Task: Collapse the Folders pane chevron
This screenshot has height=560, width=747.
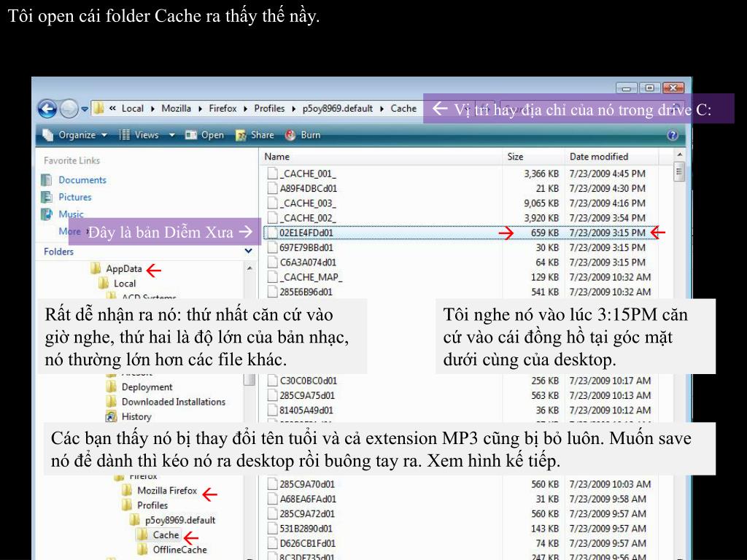Action: [248, 251]
